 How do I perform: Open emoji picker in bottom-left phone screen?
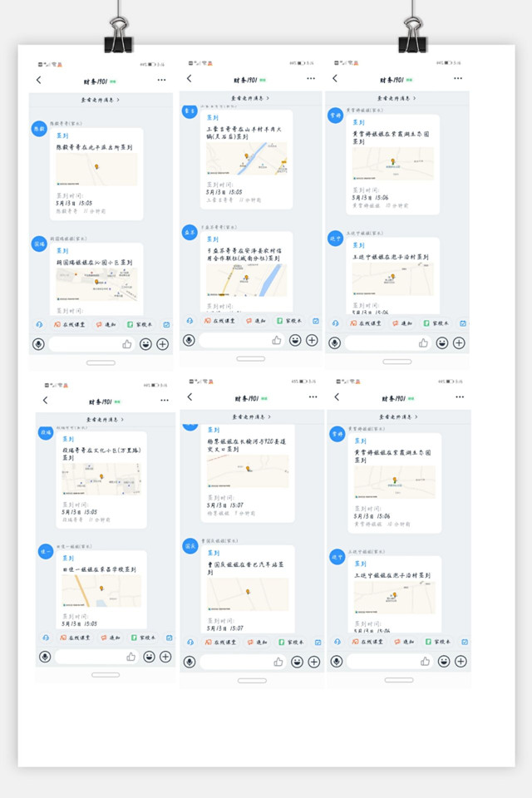point(149,657)
